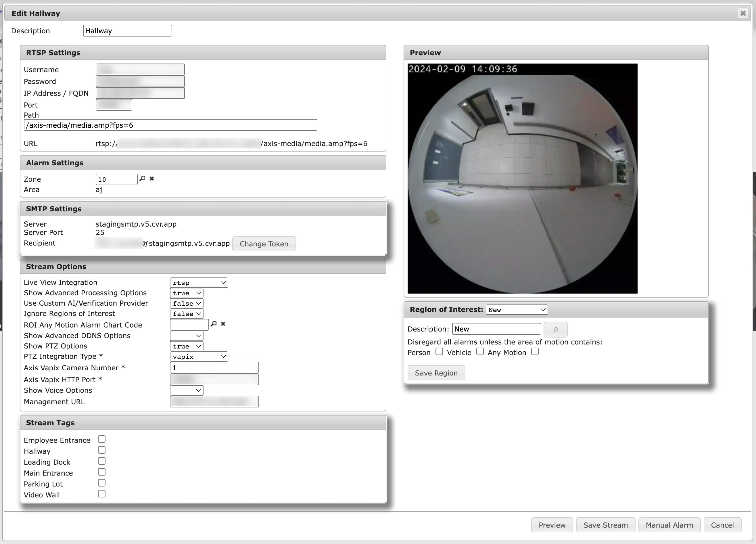Focus the Username input field

click(x=140, y=69)
